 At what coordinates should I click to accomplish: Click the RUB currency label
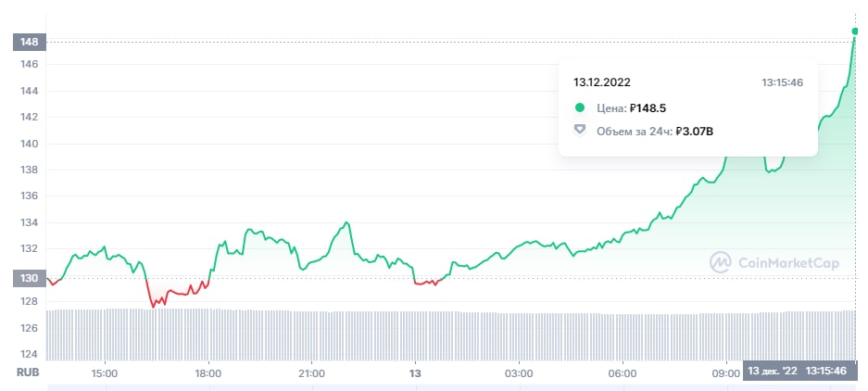pos(25,372)
